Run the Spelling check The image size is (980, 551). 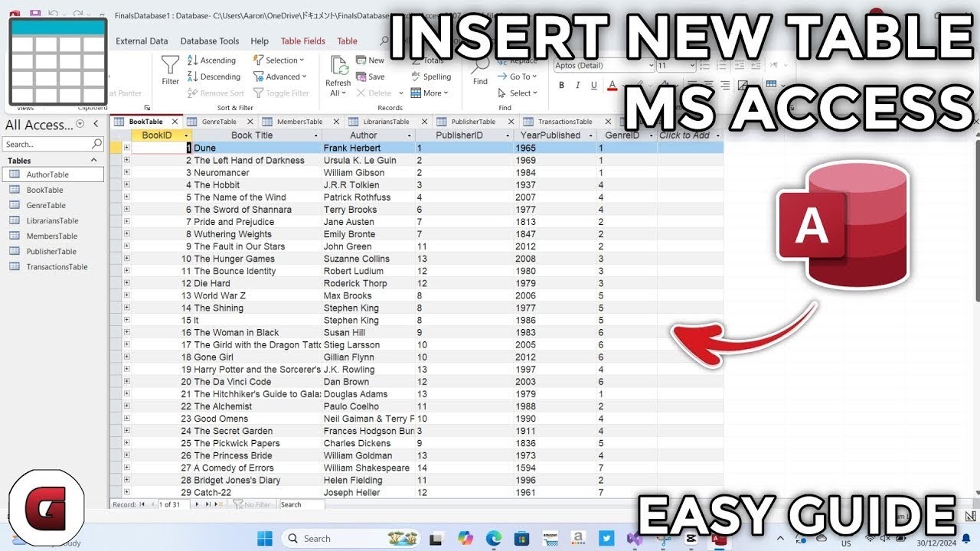coord(431,77)
